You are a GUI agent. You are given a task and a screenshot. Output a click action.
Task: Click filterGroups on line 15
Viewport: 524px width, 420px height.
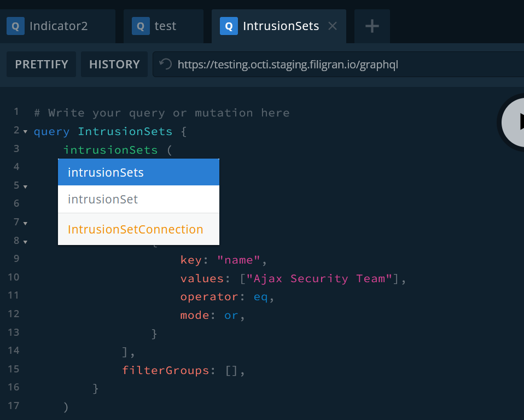(x=165, y=370)
